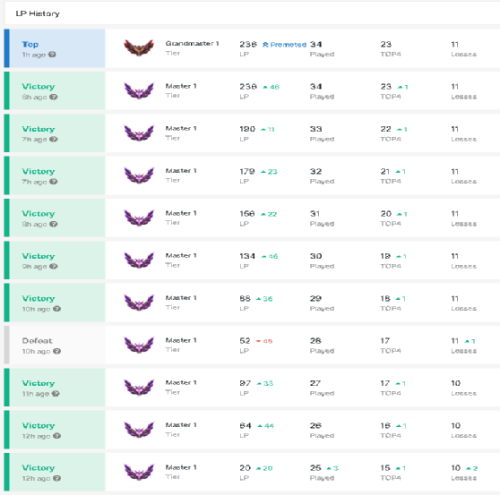Screen dimensions: 500x495
Task: Click the Victory label in the 88 LP row
Action: (38, 298)
